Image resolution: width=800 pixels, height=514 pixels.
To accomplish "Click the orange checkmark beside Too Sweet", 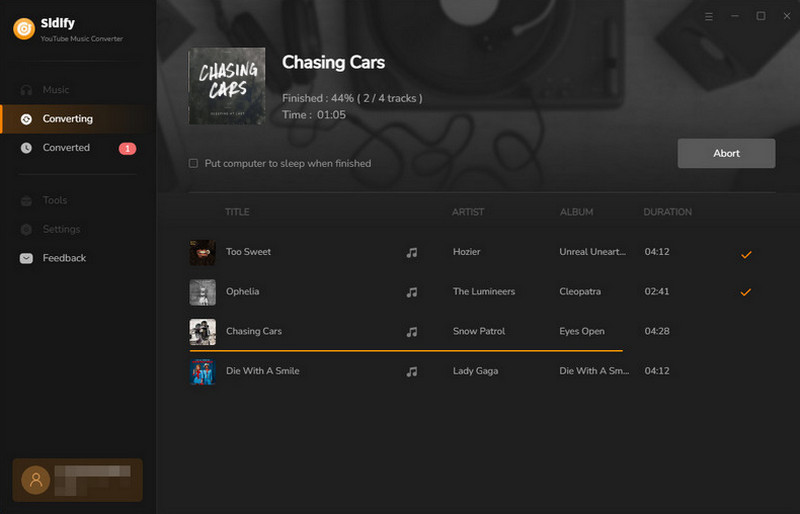I will 746,254.
